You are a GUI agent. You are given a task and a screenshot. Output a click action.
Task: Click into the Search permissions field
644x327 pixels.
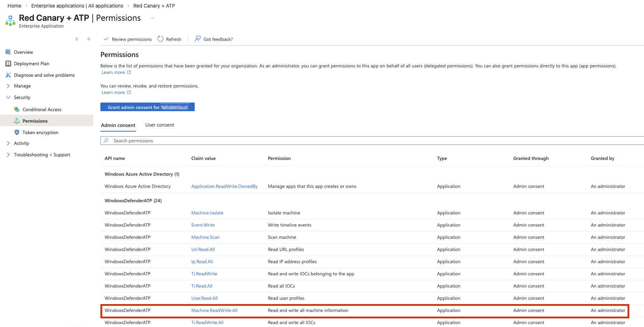373,141
